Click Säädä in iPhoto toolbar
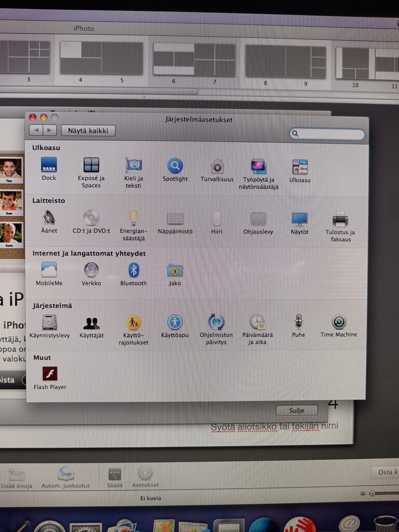The image size is (399, 532). point(115,478)
